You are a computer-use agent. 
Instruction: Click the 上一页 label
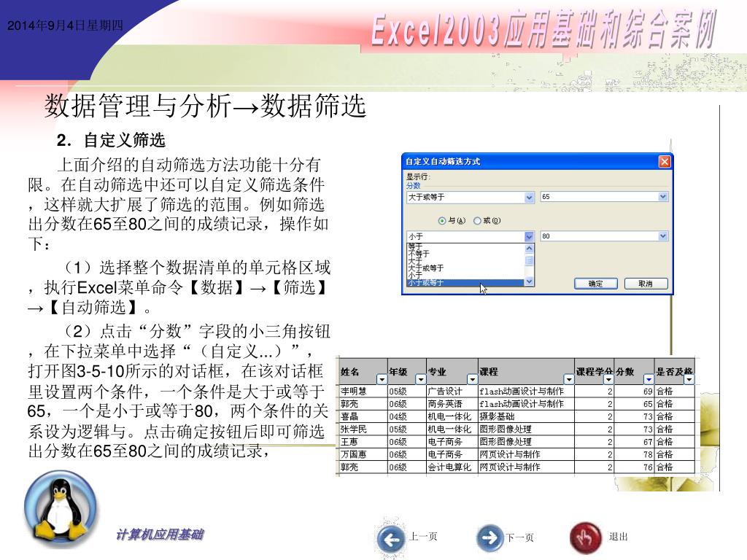click(x=423, y=537)
